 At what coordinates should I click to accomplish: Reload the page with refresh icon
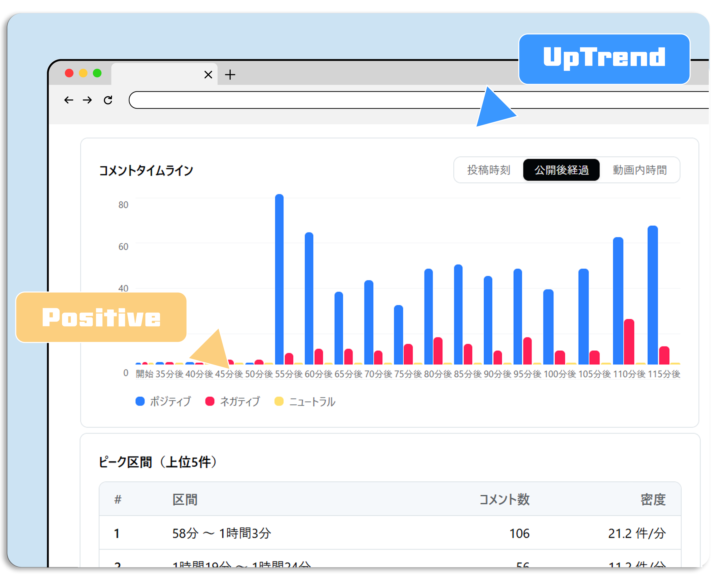coord(108,100)
